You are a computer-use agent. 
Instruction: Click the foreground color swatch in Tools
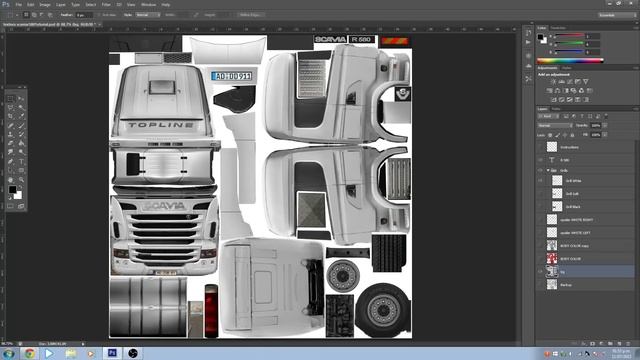pyautogui.click(x=13, y=190)
